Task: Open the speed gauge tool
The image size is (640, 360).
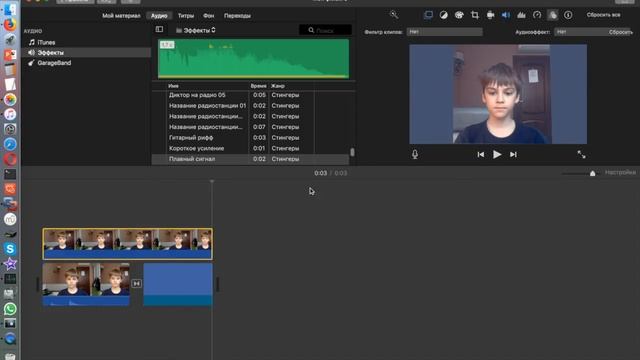Action: point(537,15)
